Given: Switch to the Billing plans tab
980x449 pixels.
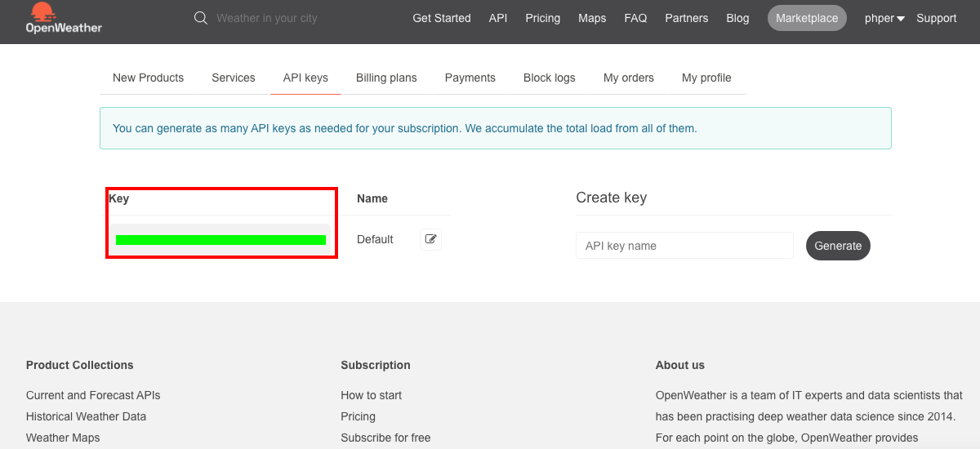Looking at the screenshot, I should click(x=386, y=78).
